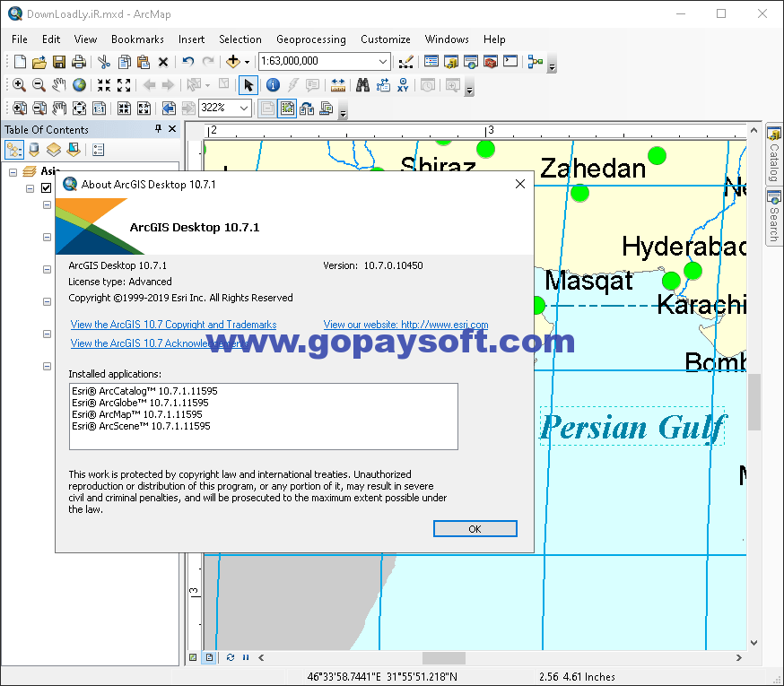Open the Windows menu
The image size is (784, 686).
point(447,39)
